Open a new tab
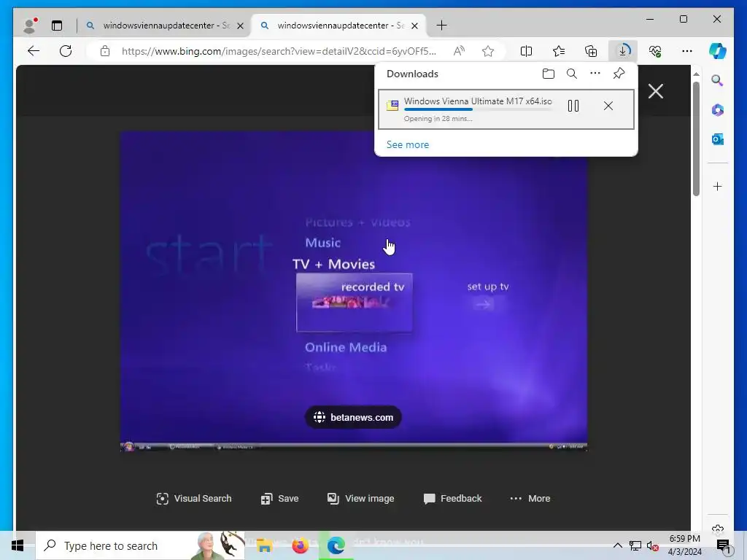 pyautogui.click(x=441, y=26)
